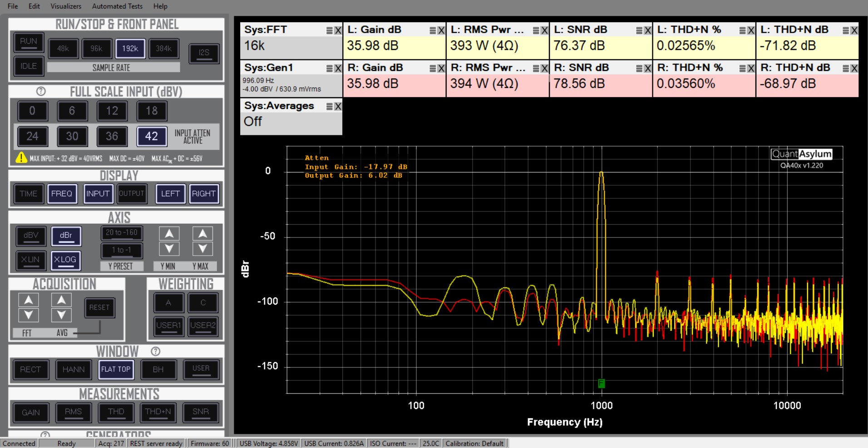This screenshot has height=448, width=868.
Task: Increase FFT size with the up arrow
Action: point(28,300)
